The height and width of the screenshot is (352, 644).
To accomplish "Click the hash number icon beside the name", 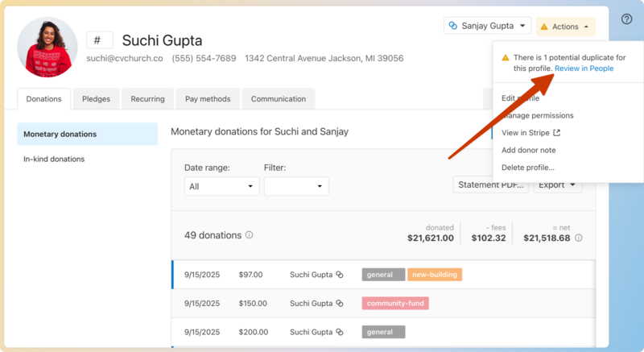I will 99,40.
